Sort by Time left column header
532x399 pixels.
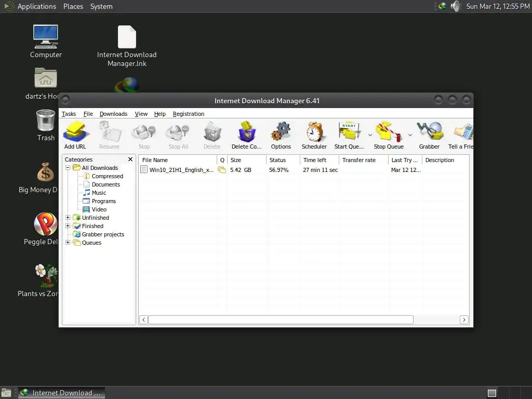point(320,160)
